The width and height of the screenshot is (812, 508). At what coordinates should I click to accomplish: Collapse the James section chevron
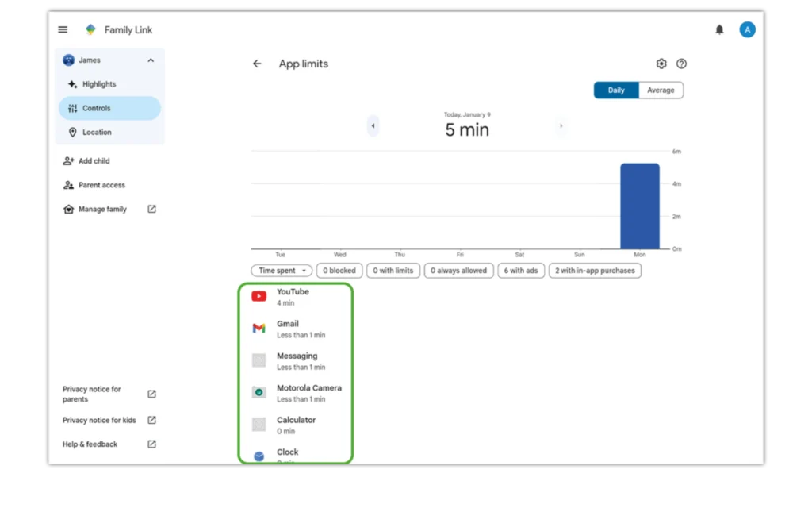(x=151, y=60)
